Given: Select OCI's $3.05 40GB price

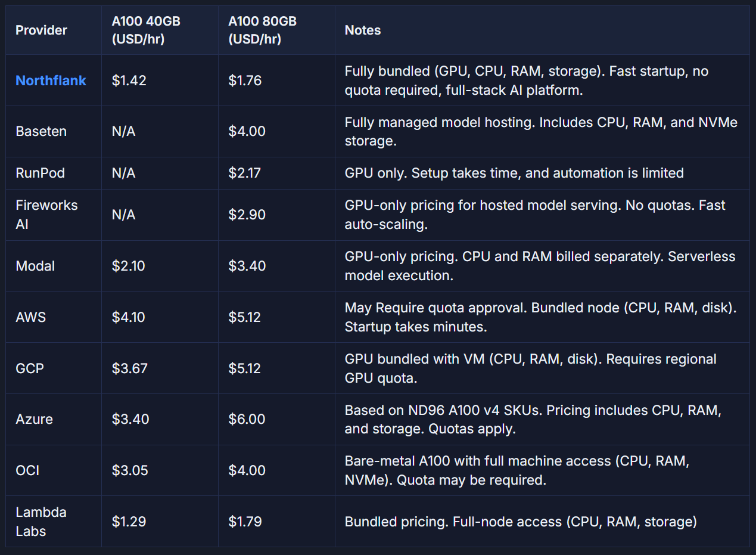Looking at the screenshot, I should click(x=130, y=470).
